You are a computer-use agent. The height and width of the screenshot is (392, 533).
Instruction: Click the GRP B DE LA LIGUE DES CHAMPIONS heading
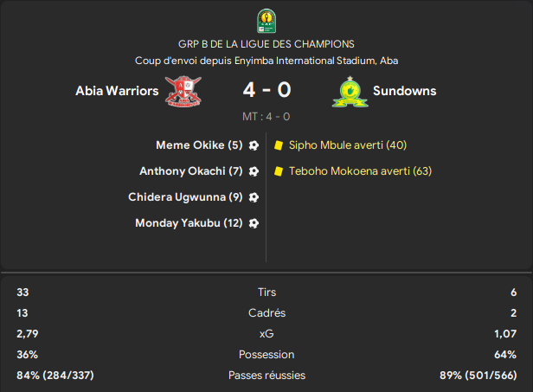point(266,44)
